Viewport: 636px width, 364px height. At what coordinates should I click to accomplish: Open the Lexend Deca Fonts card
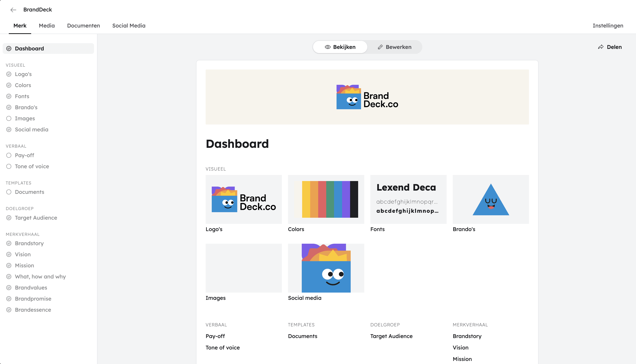point(408,199)
